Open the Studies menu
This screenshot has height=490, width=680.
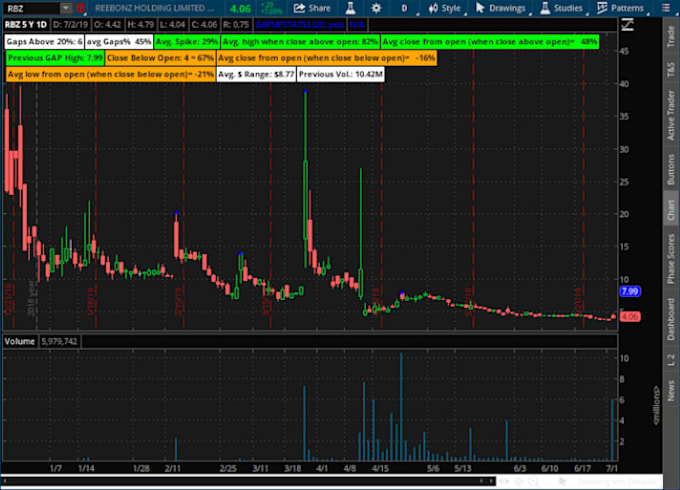click(x=561, y=8)
